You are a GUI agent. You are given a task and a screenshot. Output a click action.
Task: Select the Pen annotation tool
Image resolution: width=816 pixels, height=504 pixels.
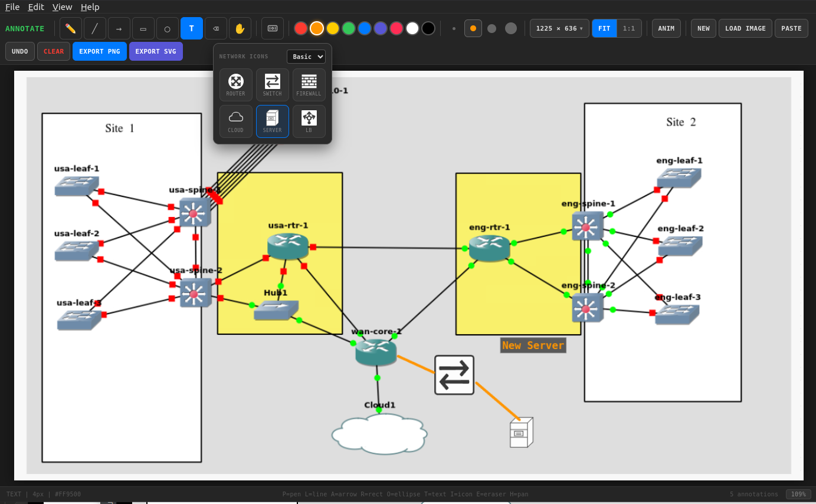pyautogui.click(x=70, y=28)
